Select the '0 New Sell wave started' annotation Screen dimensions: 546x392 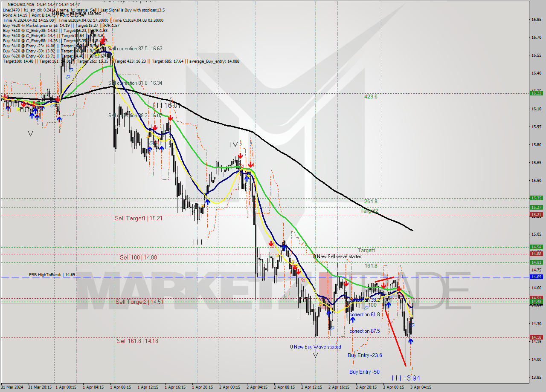(338, 257)
